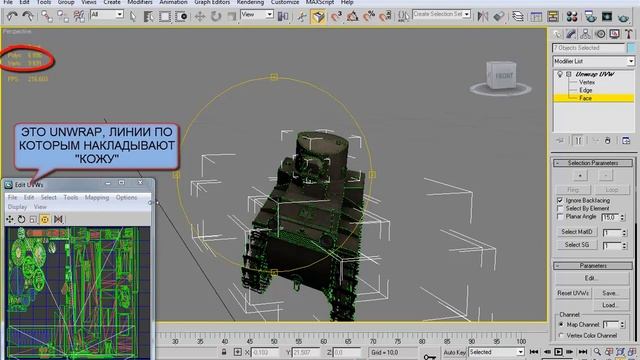Toggle the 3D Snaps icon

(x=336, y=16)
